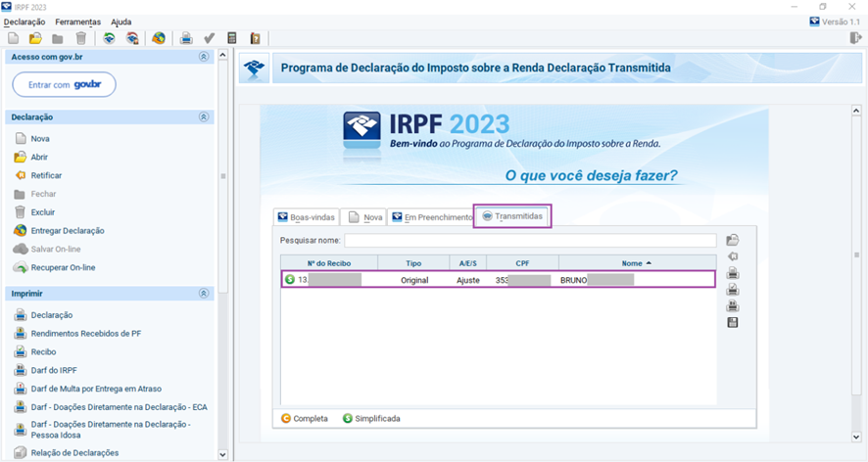Collapse the Acesso com gov.br section
This screenshot has height=462, width=868.
204,57
